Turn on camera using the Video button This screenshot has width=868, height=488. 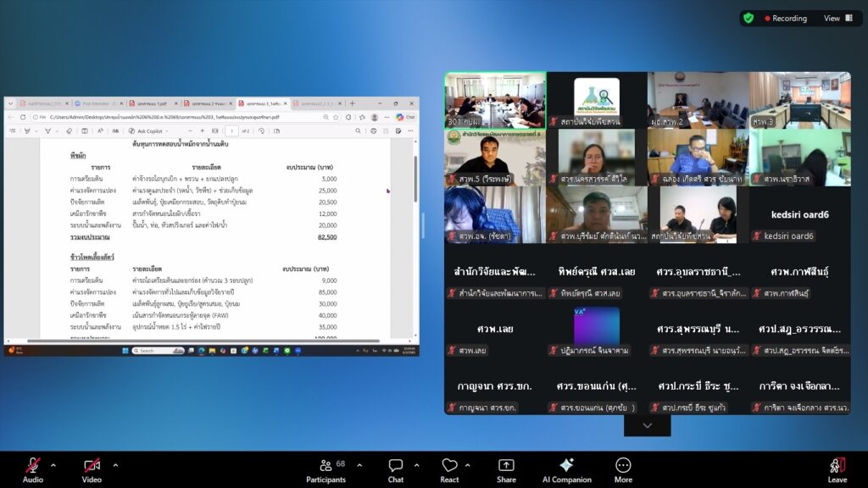(x=92, y=466)
